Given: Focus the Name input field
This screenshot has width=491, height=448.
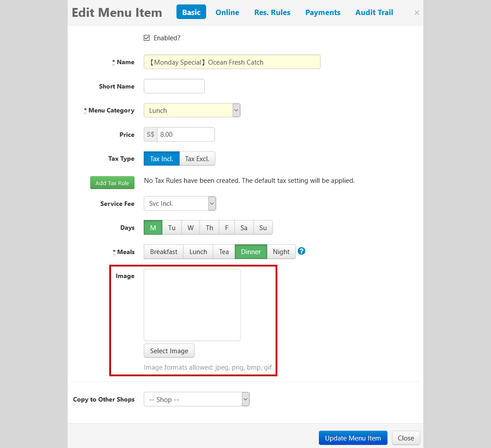Looking at the screenshot, I should pos(232,62).
